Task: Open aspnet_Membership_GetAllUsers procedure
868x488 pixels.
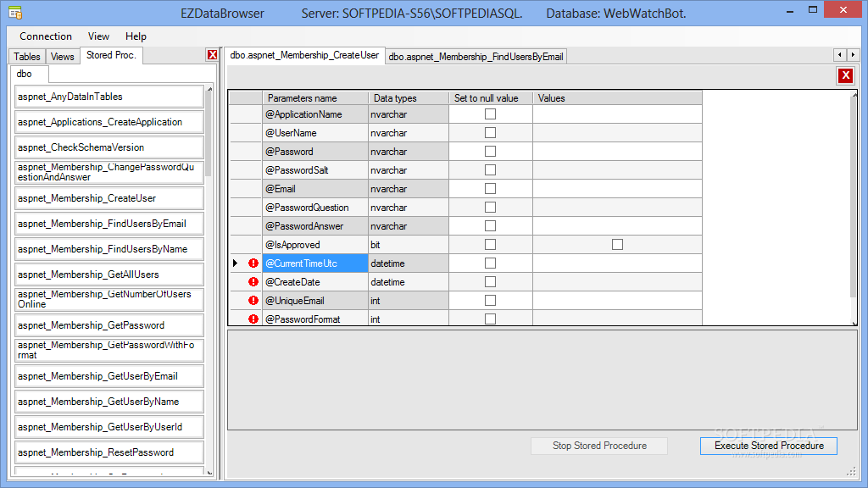Action: pyautogui.click(x=109, y=275)
